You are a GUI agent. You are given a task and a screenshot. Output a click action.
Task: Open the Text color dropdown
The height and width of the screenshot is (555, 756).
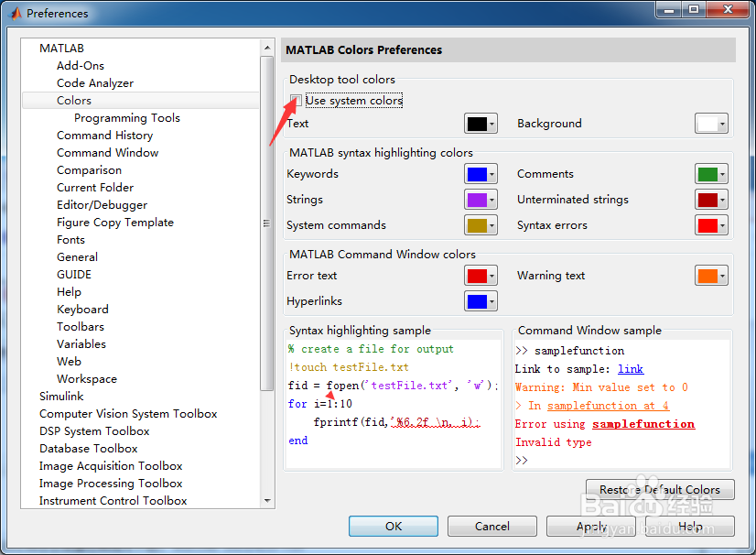click(481, 124)
